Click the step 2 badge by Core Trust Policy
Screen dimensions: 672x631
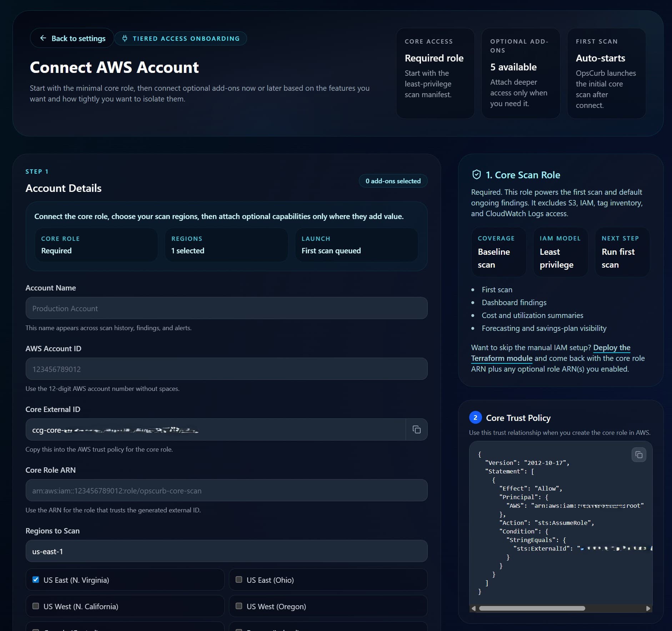pyautogui.click(x=475, y=418)
